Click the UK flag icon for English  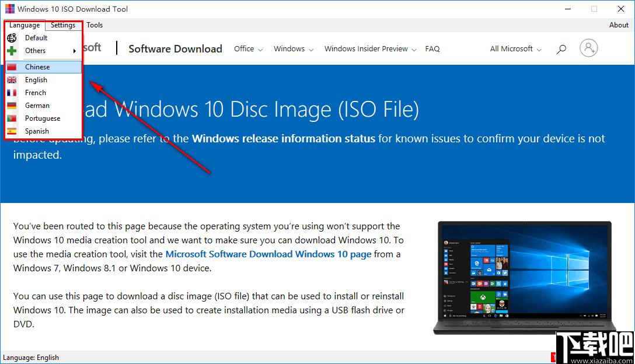coord(12,80)
